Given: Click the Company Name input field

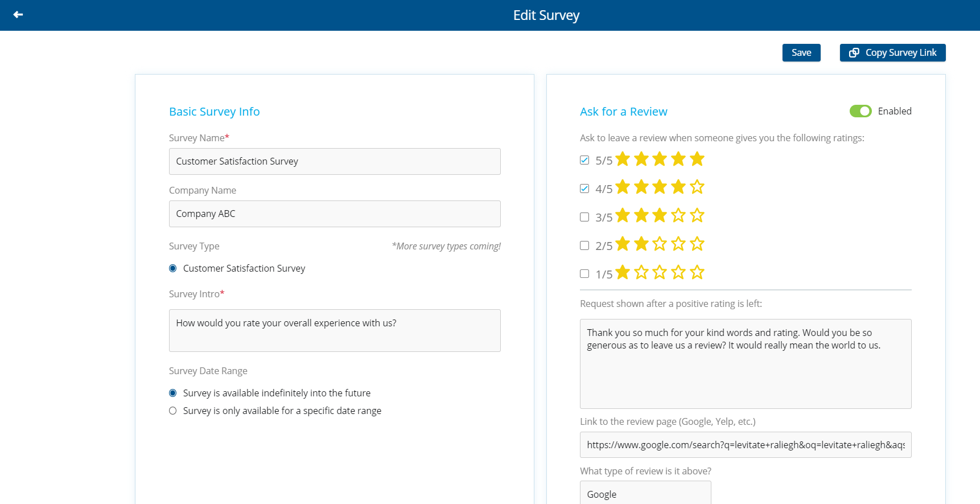Looking at the screenshot, I should [335, 214].
